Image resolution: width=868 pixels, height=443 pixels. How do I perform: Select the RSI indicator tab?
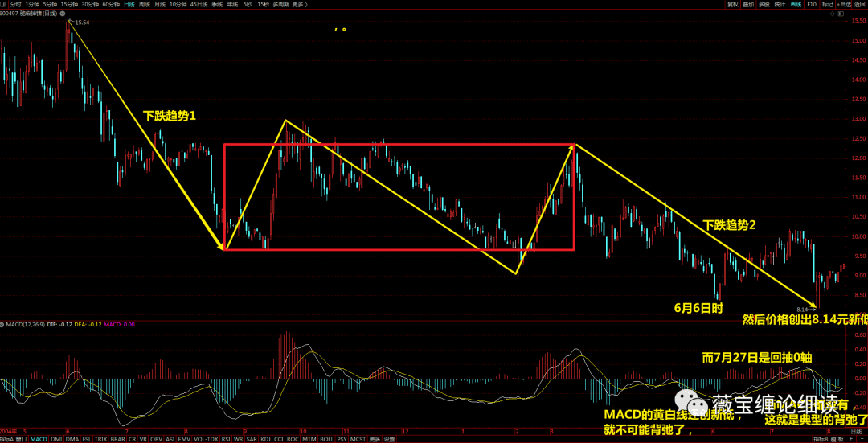tap(226, 439)
